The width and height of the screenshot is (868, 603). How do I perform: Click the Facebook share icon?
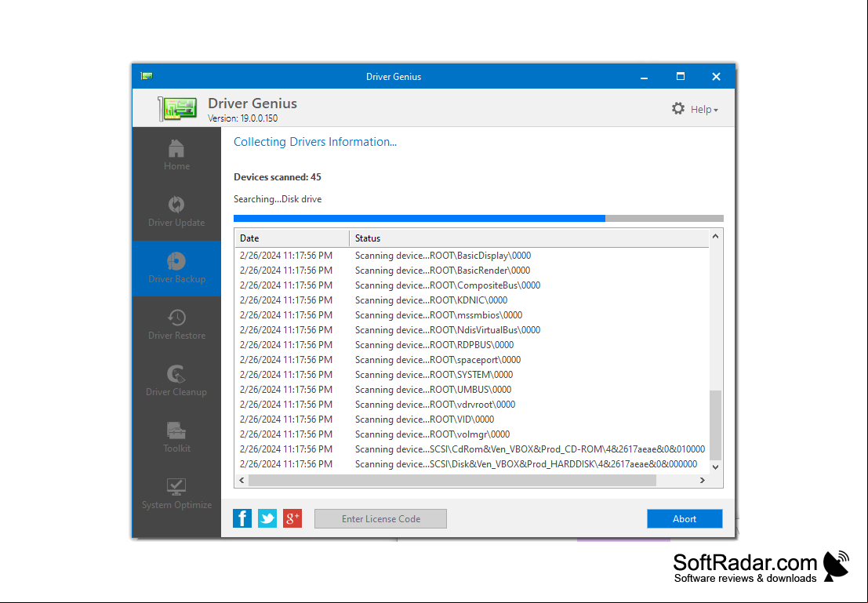[242, 519]
